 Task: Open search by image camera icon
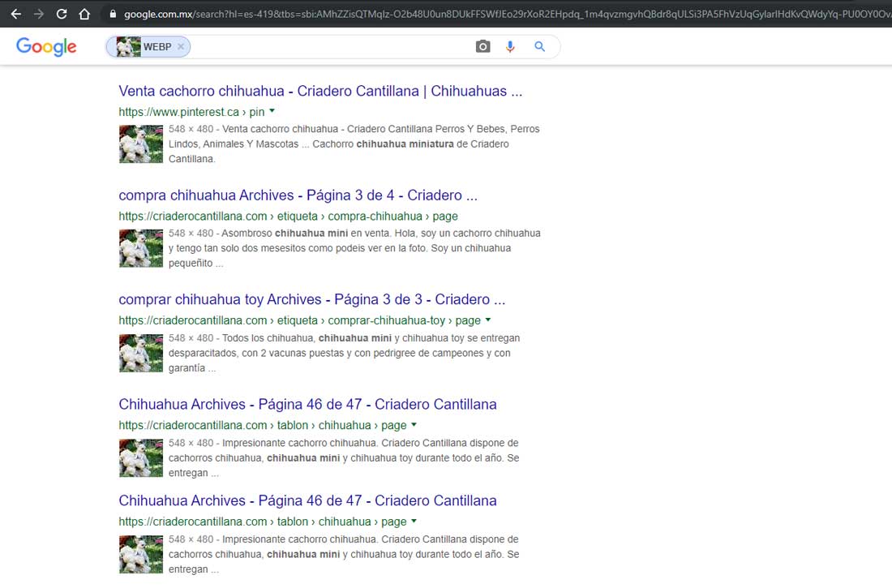click(x=482, y=47)
